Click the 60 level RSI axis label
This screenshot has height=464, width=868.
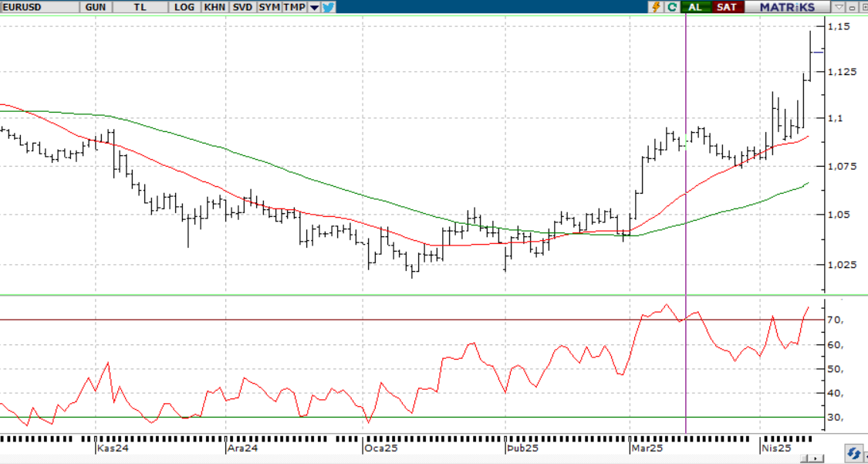pos(836,345)
